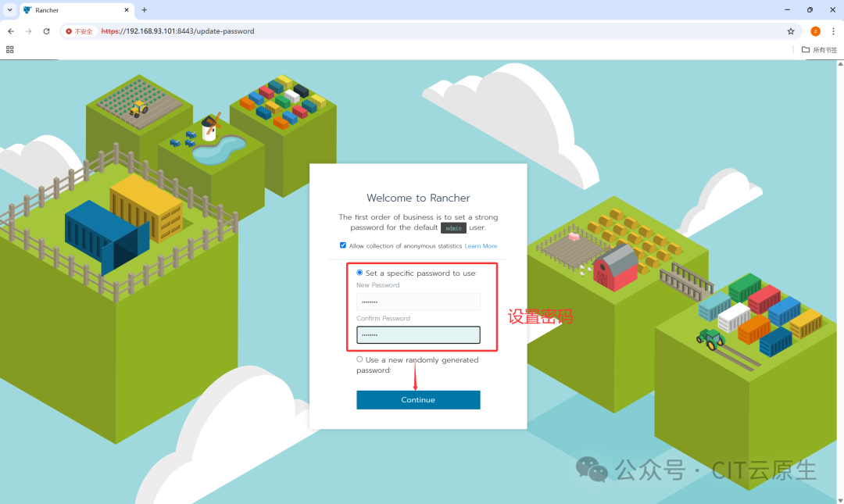
Task: Expand the tab search dropdown
Action: tap(9, 9)
